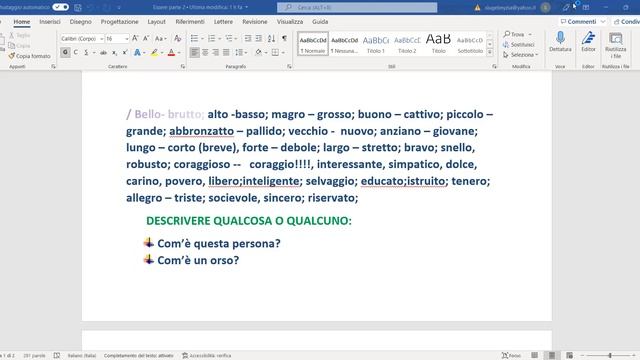This screenshot has width=640, height=360.
Task: Expand bulleted list dropdown arrow
Action: click(202, 39)
